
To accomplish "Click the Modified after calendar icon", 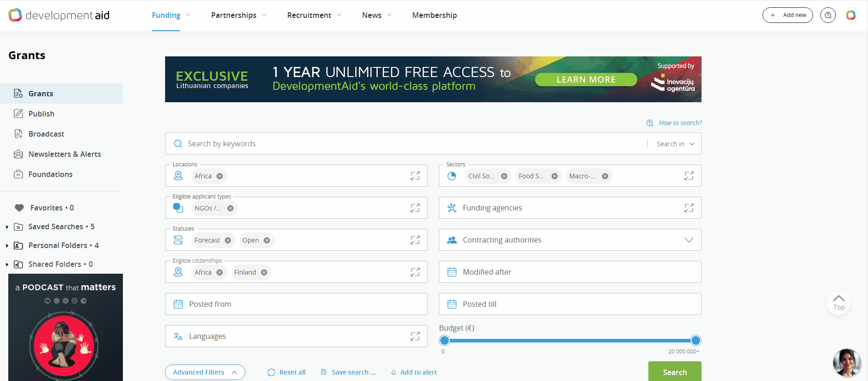I will click(x=452, y=272).
